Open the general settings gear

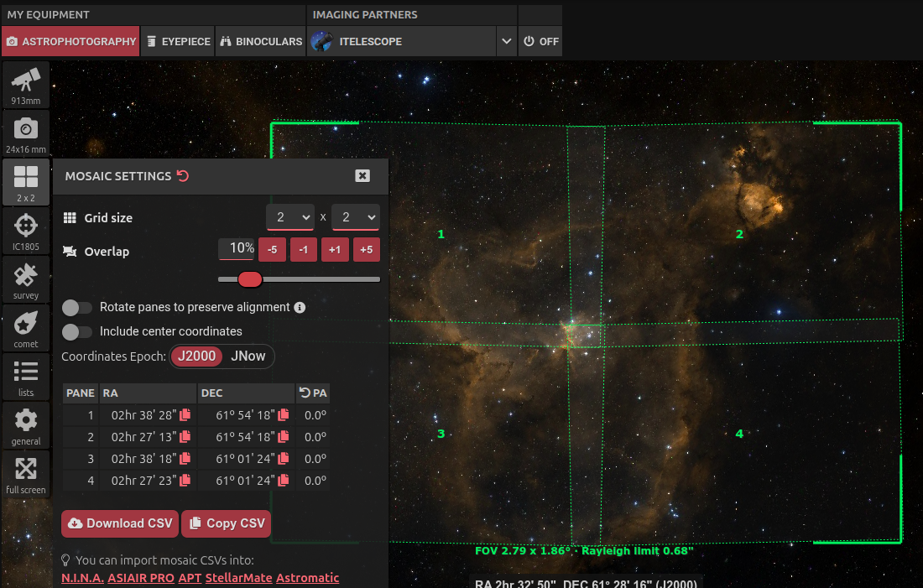pos(26,425)
